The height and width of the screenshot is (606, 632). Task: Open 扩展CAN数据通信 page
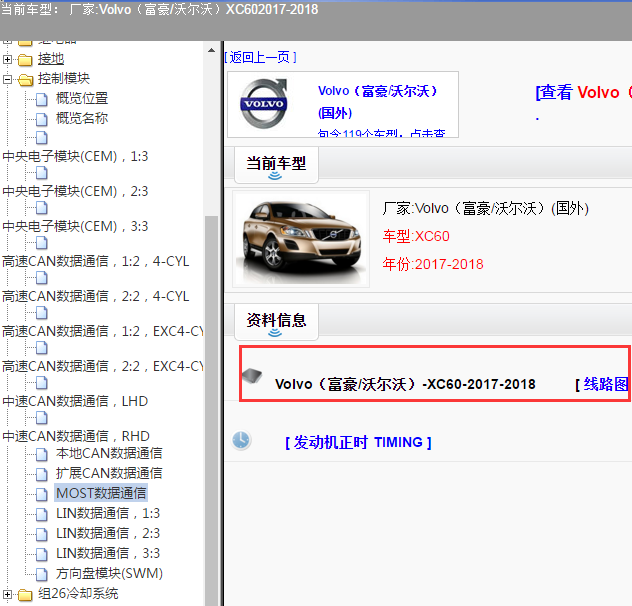(x=109, y=473)
